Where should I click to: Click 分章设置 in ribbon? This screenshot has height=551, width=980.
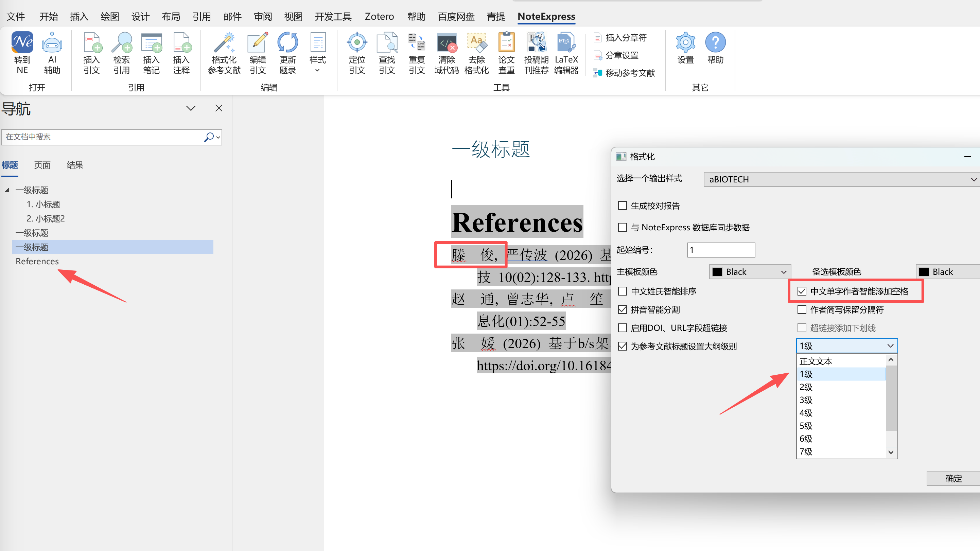[616, 55]
